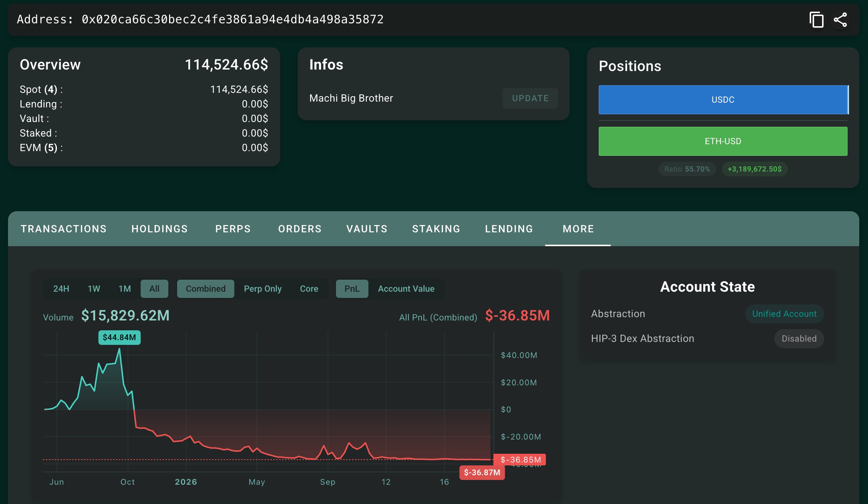The height and width of the screenshot is (504, 868).
Task: Click the $15,829.62M volume value
Action: tap(125, 316)
